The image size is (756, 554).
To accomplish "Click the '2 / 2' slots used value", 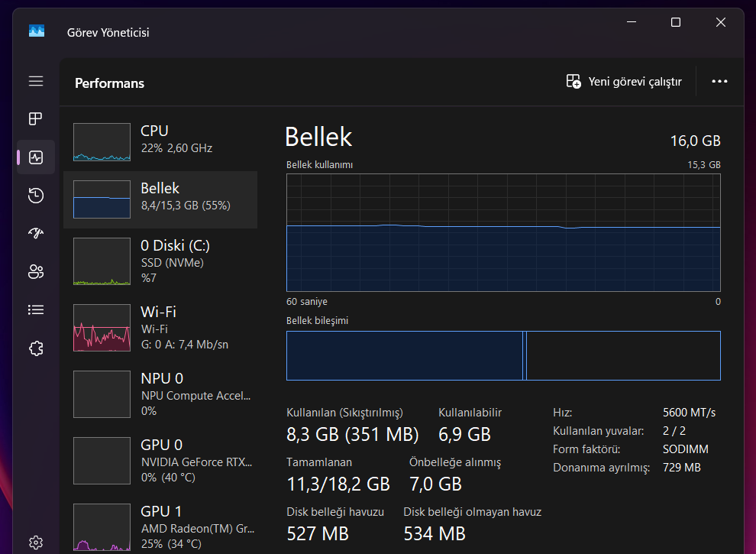I will 674,431.
